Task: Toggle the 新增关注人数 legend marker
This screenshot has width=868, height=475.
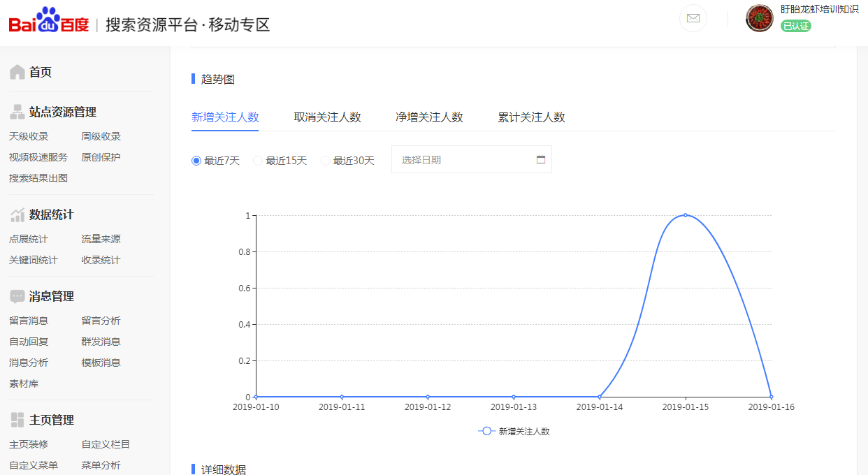Action: [x=486, y=431]
